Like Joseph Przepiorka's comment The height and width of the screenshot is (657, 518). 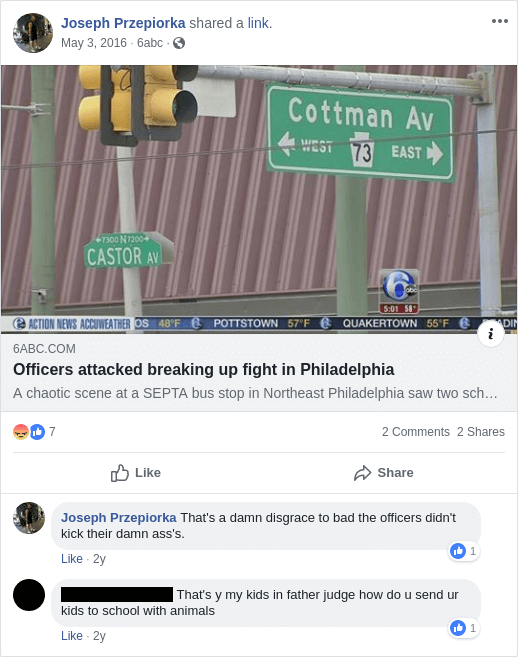pos(72,559)
